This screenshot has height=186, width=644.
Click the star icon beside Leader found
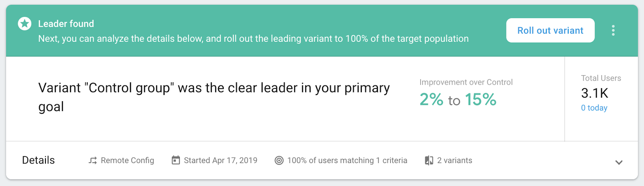[x=25, y=24]
